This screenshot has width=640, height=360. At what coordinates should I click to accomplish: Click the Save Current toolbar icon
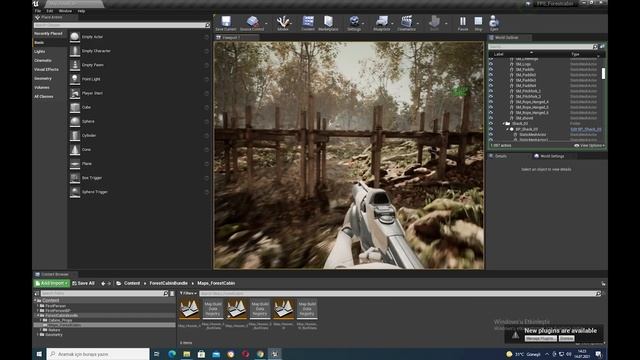point(226,22)
